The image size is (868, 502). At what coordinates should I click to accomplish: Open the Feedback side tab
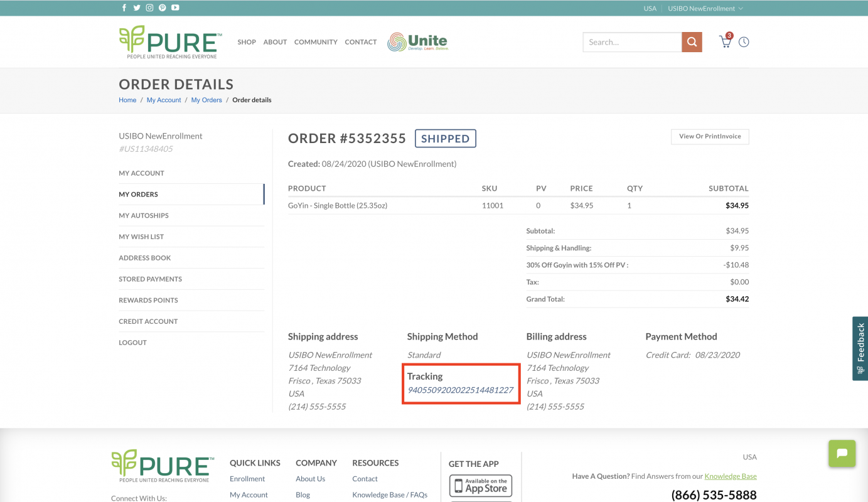pos(860,348)
